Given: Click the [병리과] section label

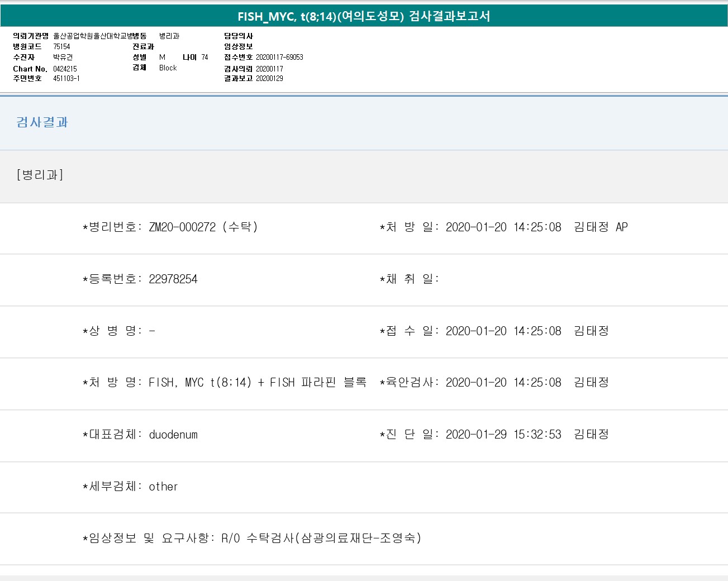Looking at the screenshot, I should point(40,175).
